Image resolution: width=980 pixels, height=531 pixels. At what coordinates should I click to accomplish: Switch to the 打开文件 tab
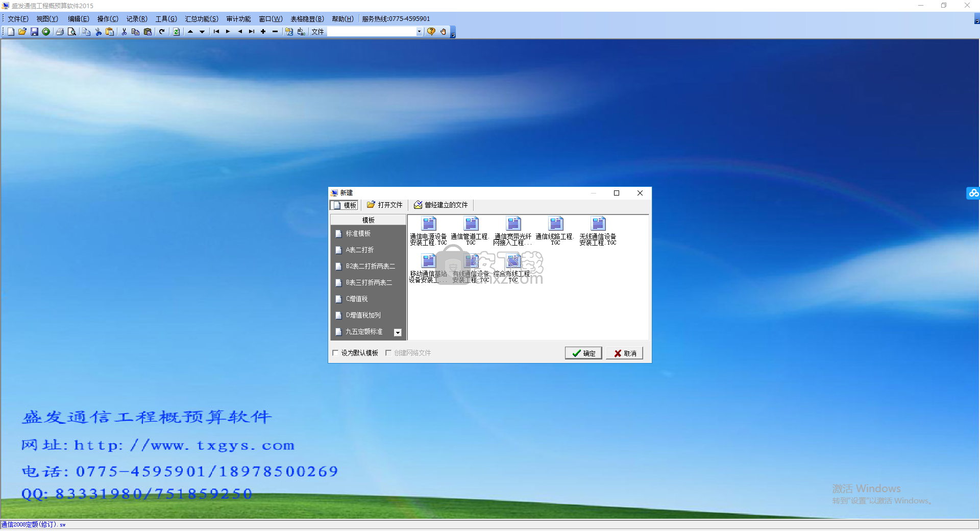coord(385,205)
